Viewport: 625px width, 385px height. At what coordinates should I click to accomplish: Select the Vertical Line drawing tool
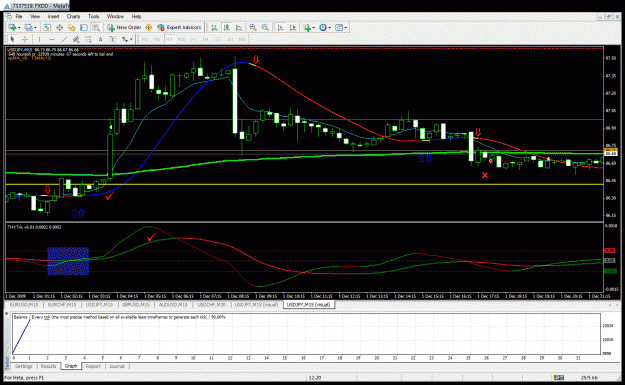tap(39, 39)
